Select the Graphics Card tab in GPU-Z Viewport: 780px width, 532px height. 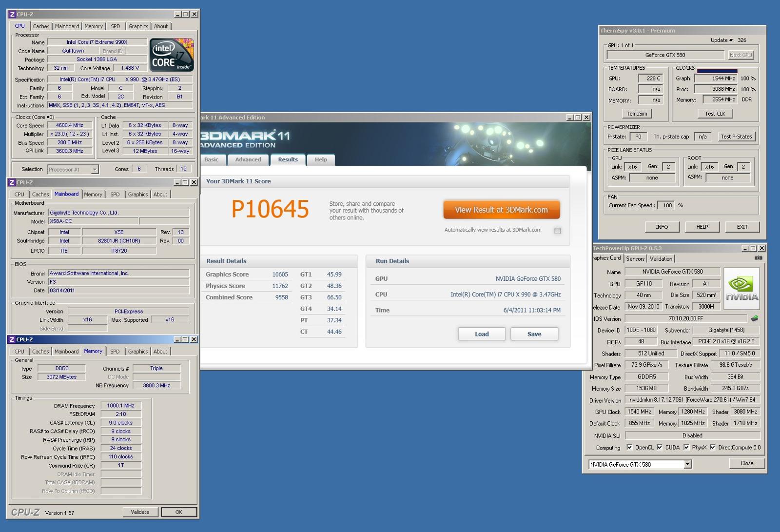tap(606, 258)
